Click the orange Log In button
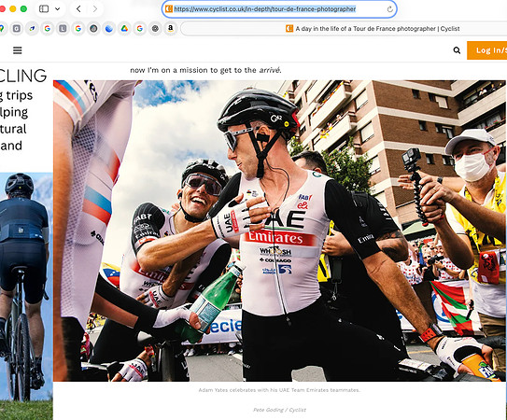This screenshot has width=507, height=420. [x=487, y=50]
